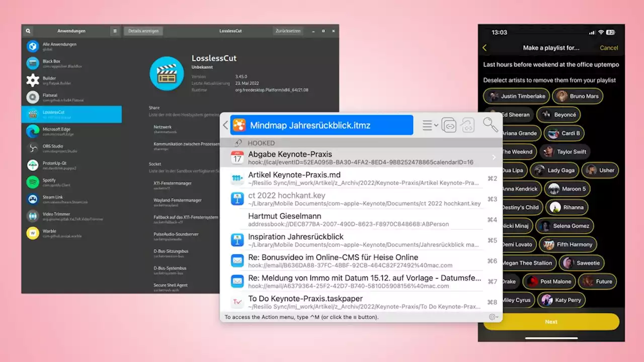This screenshot has width=644, height=362.
Task: Open To Do Keynote-Praxis.taskpaper entry
Action: click(x=361, y=302)
